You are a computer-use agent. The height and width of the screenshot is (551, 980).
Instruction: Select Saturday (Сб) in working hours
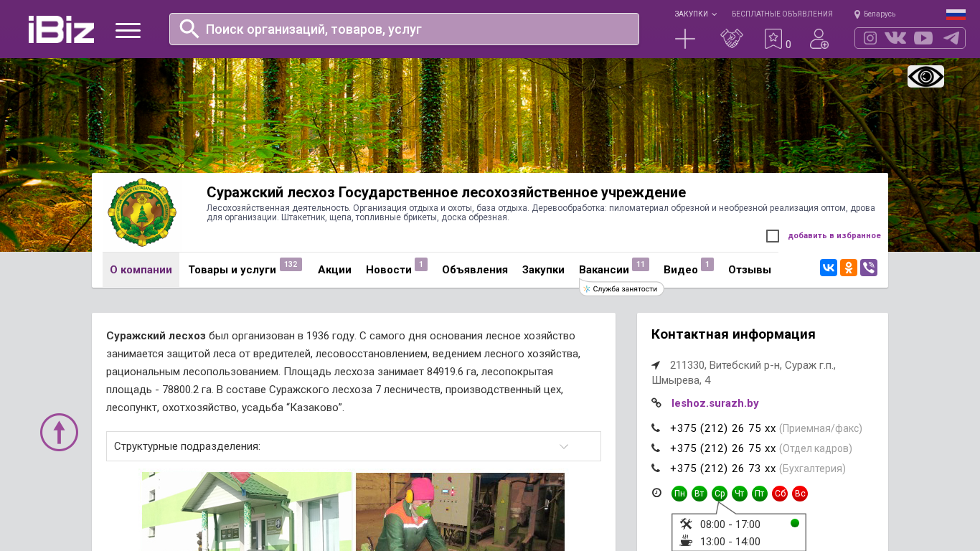(780, 494)
